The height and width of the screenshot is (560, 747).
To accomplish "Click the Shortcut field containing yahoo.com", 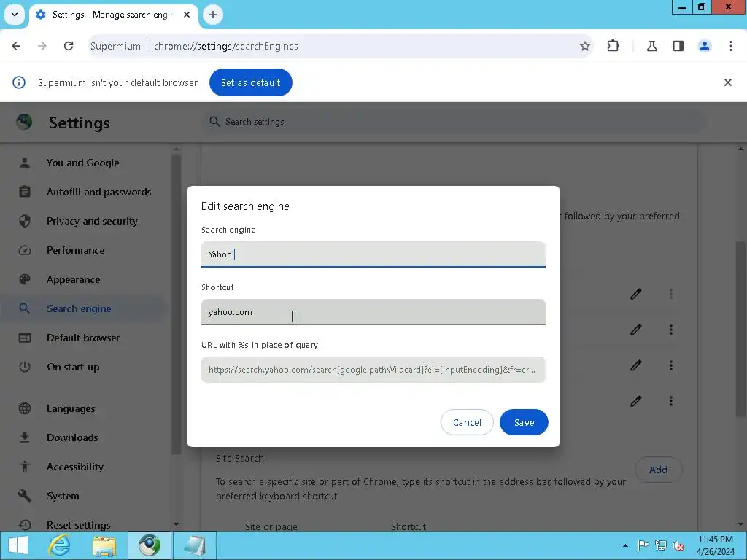I will click(x=373, y=312).
